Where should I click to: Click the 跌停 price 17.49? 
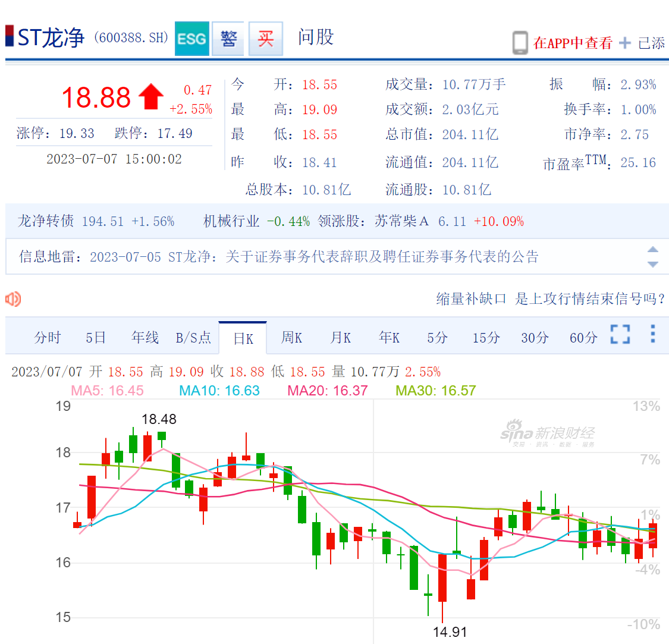[x=175, y=133]
